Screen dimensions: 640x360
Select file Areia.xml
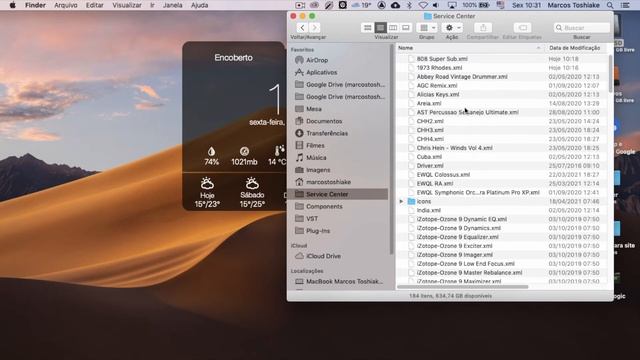(429, 103)
